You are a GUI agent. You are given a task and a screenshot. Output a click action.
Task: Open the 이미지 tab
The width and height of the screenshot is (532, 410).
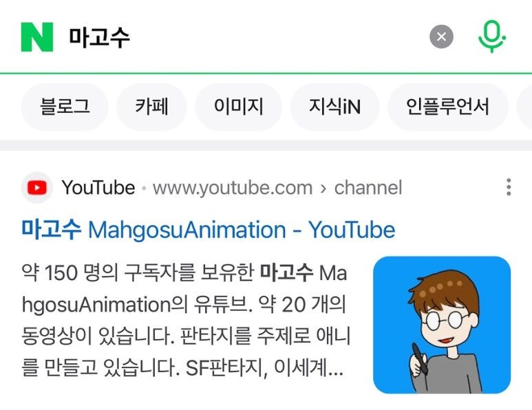[x=239, y=107]
